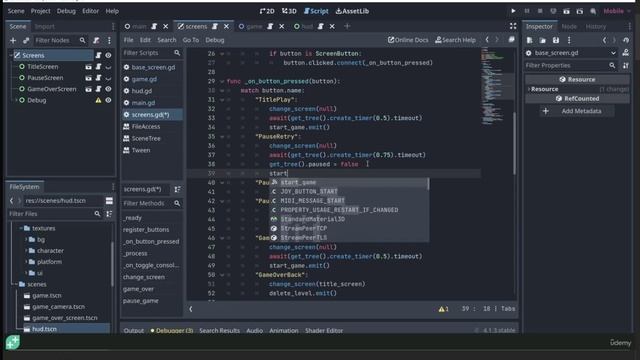Viewport: 640px width, 360px height.
Task: Select the GameOverScreen node
Action: tap(51, 89)
